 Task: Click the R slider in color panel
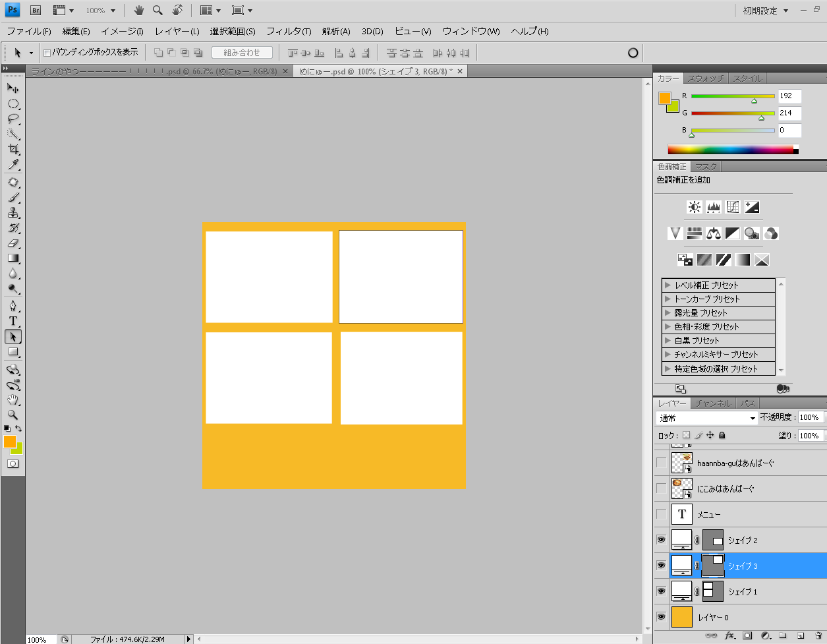coord(733,96)
